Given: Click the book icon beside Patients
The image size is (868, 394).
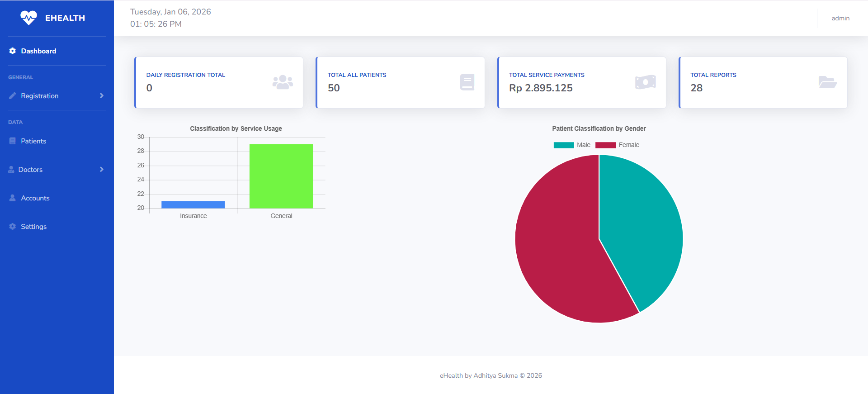Looking at the screenshot, I should click(13, 141).
